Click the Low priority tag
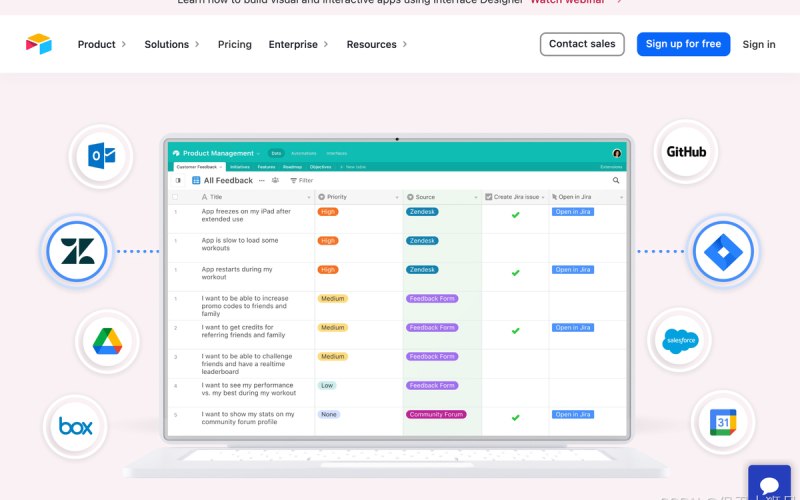 point(327,386)
